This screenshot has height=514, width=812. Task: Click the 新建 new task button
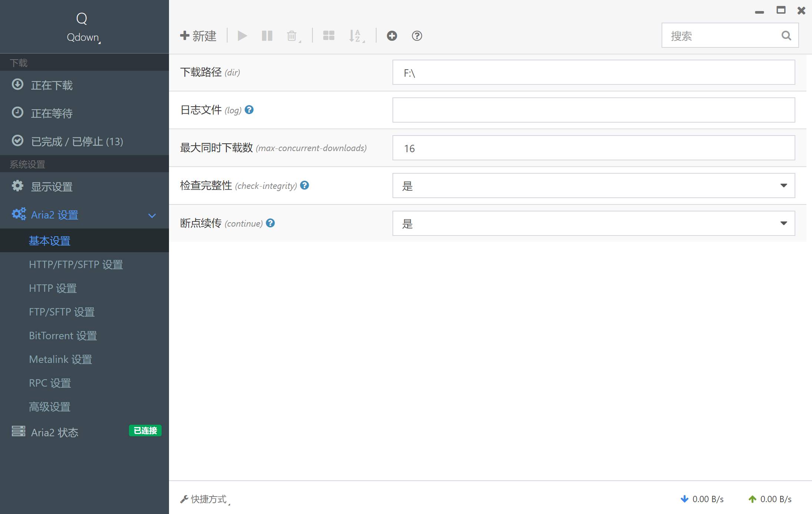pyautogui.click(x=198, y=36)
